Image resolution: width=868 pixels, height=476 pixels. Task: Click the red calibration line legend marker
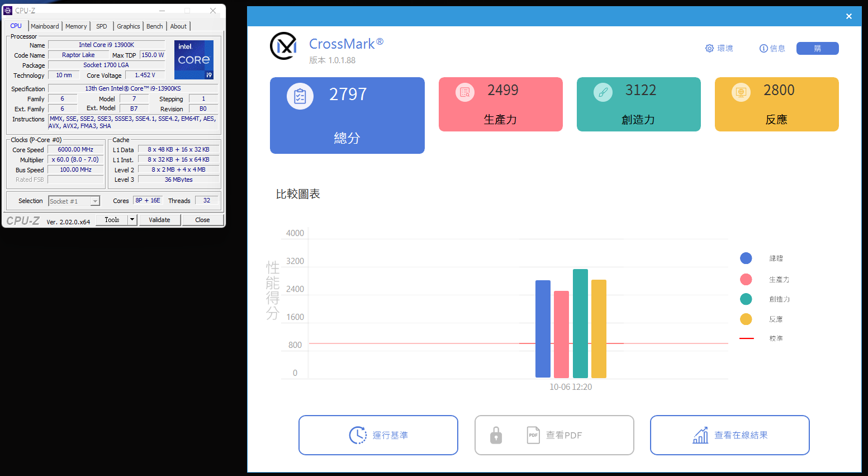point(747,338)
